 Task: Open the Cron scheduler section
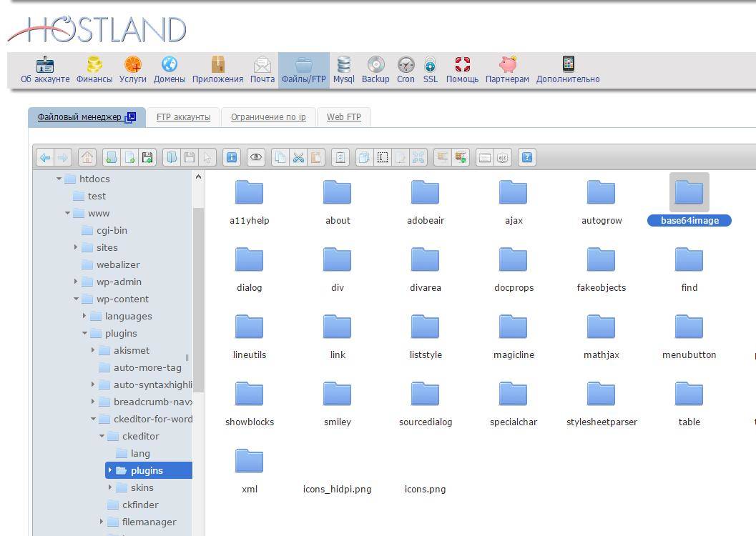point(406,70)
